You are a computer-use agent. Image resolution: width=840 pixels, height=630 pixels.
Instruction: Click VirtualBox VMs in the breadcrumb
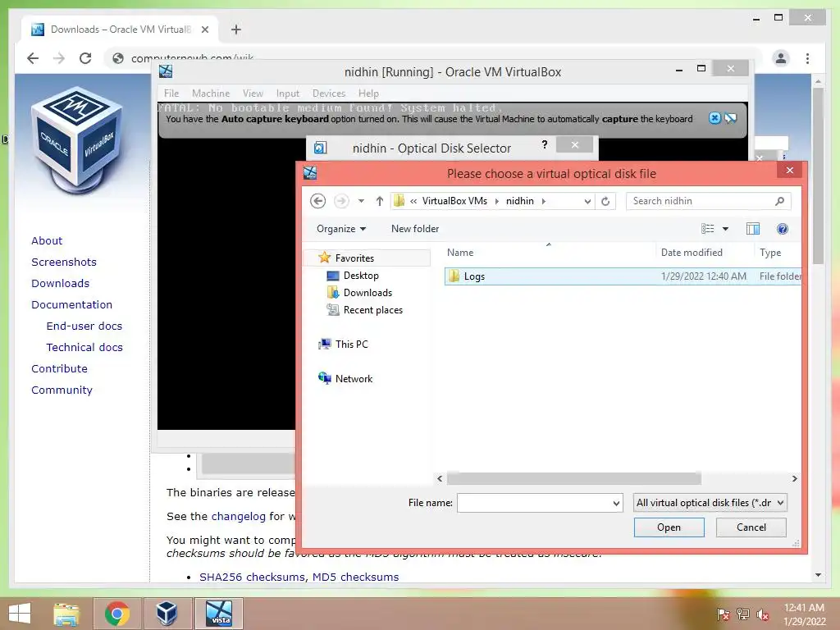[x=454, y=201]
